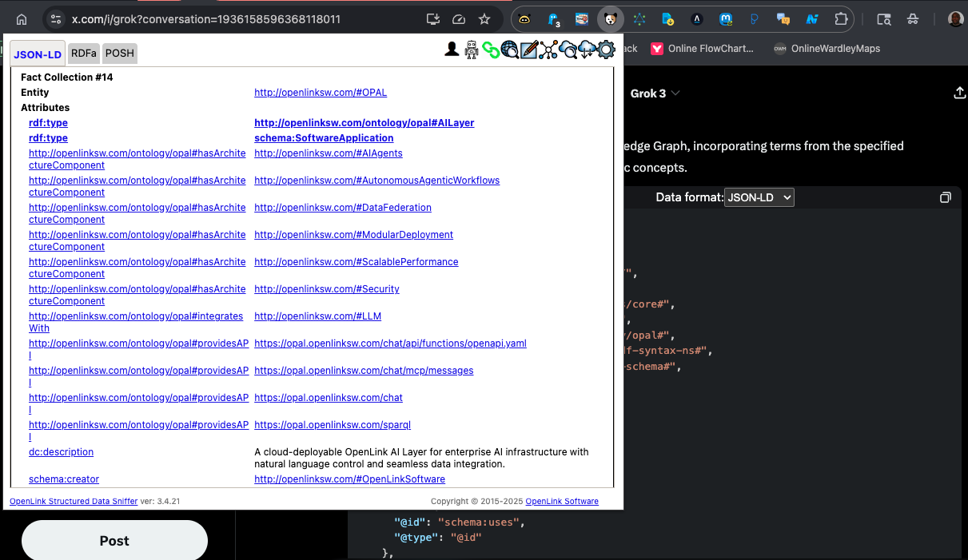This screenshot has width=968, height=560.
Task: Open the Data format JSON-LD dropdown
Action: coord(759,197)
